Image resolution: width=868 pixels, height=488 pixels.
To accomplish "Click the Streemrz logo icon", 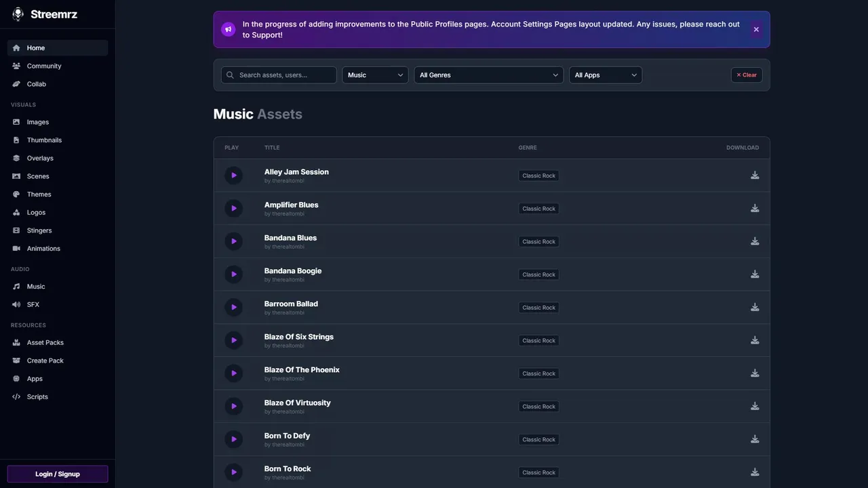I will tap(18, 14).
